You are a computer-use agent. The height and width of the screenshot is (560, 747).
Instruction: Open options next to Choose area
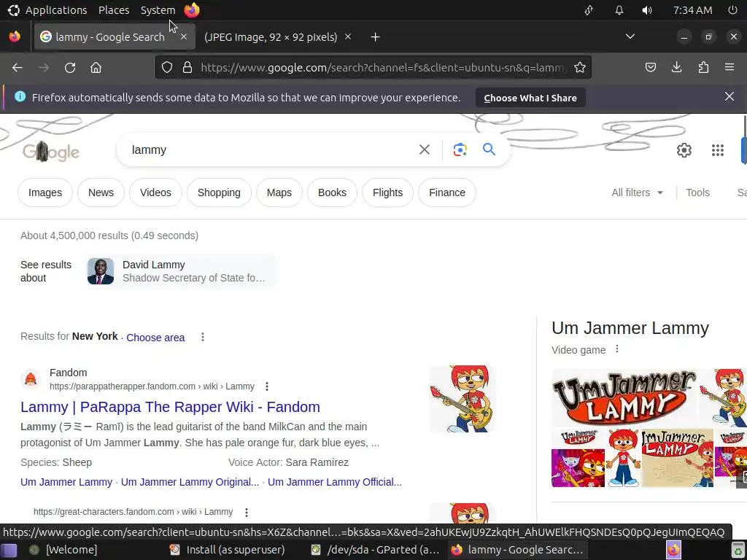pos(203,337)
